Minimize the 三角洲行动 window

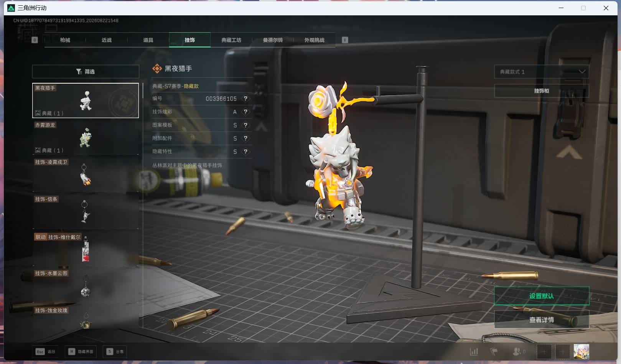point(561,8)
